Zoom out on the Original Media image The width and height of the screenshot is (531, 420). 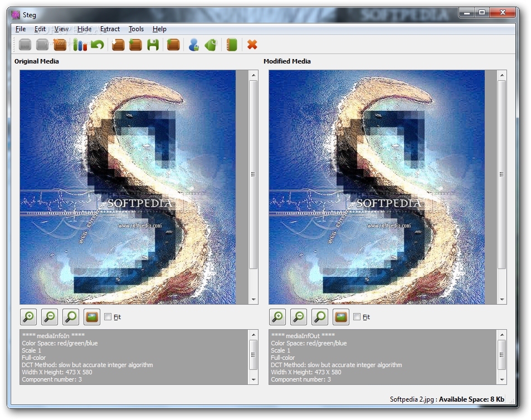[50, 317]
